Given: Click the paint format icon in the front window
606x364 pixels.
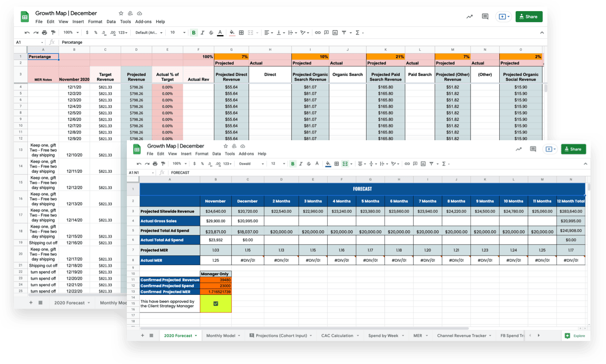Looking at the screenshot, I should 163,164.
